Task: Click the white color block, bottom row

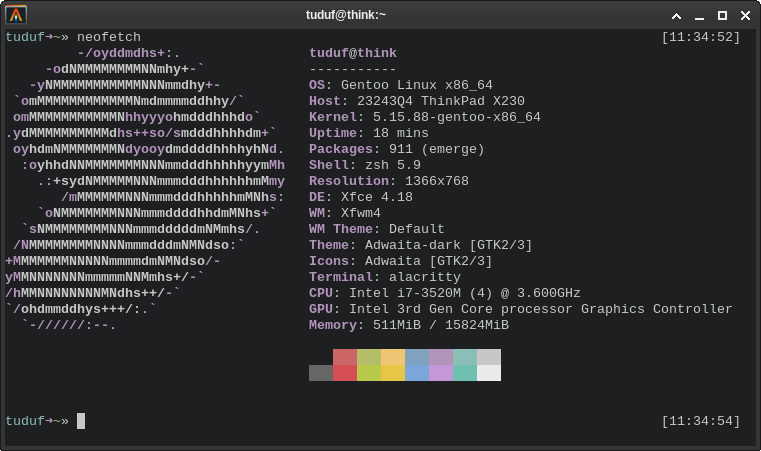Action: pyautogui.click(x=489, y=373)
